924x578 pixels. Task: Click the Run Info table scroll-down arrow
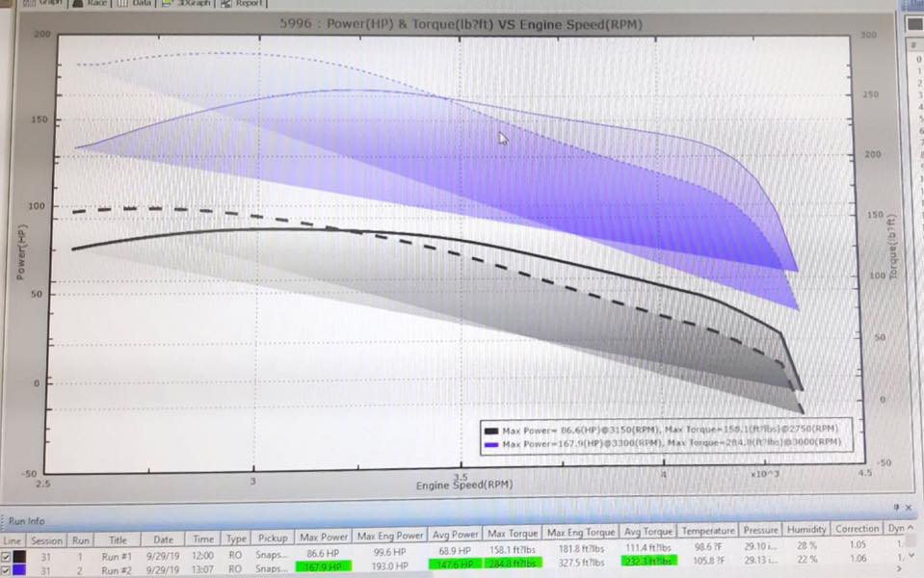[911, 555]
